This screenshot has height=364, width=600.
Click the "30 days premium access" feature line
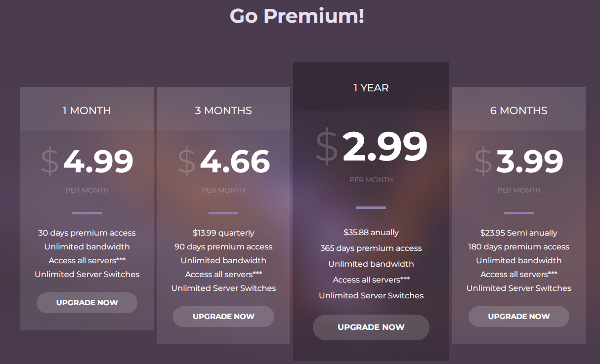(87, 233)
